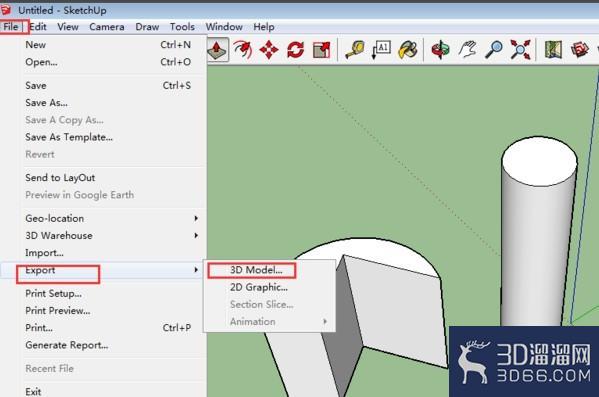599x397 pixels.
Task: Select the Zoom Extents tool
Action: pos(520,50)
